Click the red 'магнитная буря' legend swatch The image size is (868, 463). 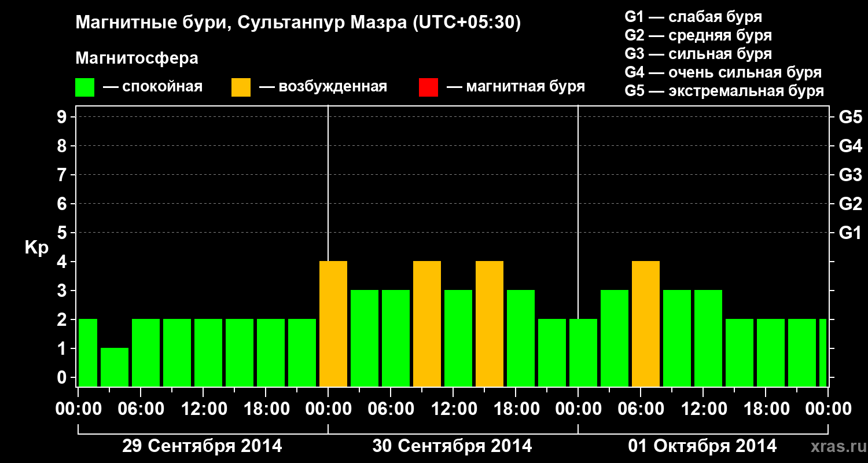tap(428, 87)
